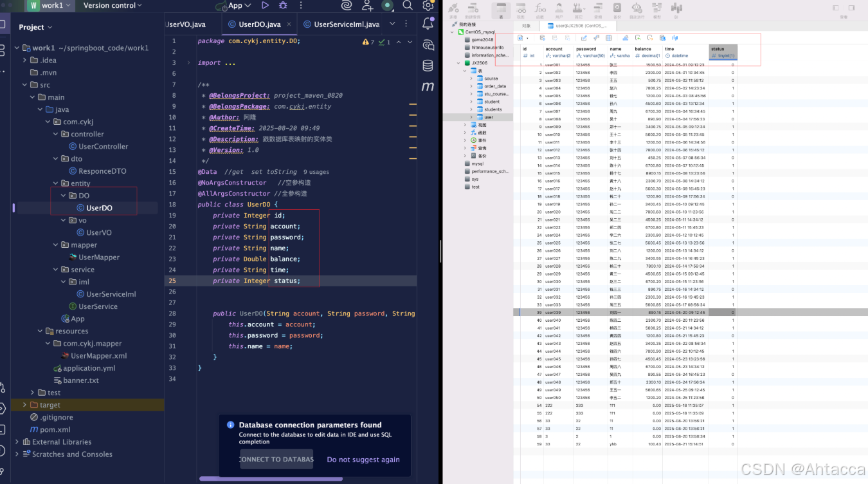Click the balance column header in Navicat

[x=648, y=53]
